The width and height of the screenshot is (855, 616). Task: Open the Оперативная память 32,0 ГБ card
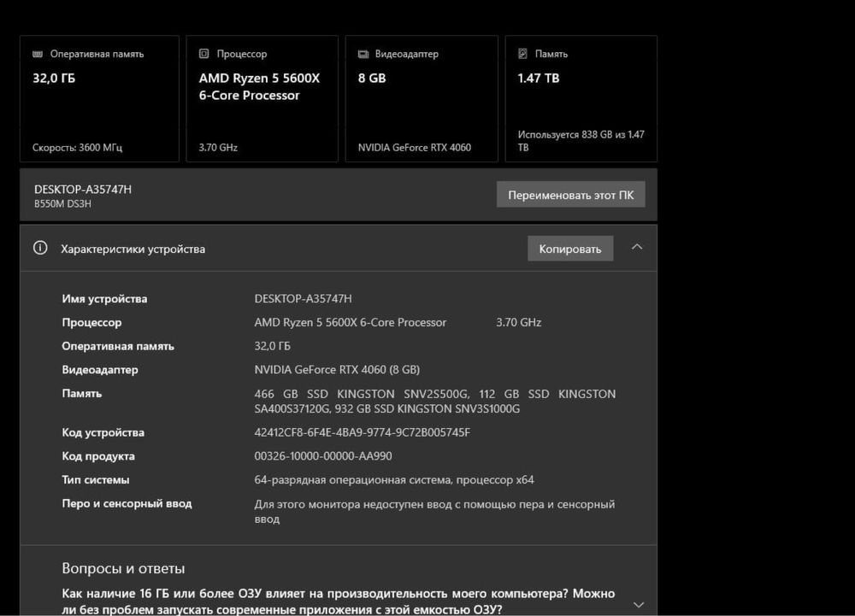tap(99, 98)
